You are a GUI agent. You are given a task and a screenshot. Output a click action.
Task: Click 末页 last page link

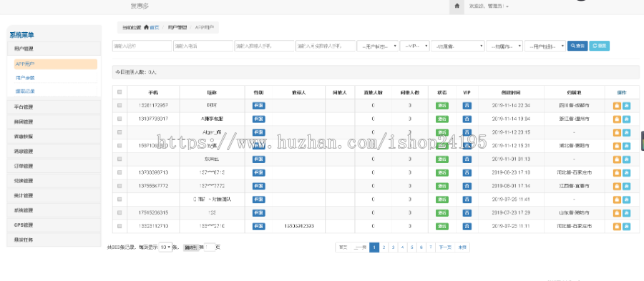tap(462, 247)
